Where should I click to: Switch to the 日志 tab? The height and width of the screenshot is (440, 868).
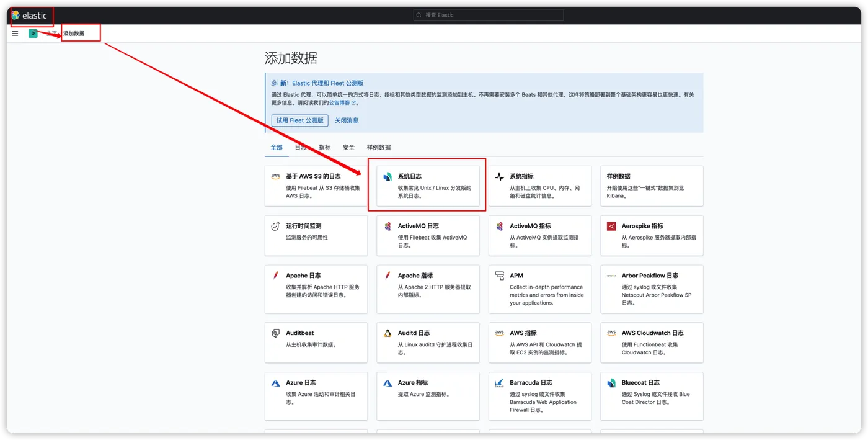[x=301, y=147]
